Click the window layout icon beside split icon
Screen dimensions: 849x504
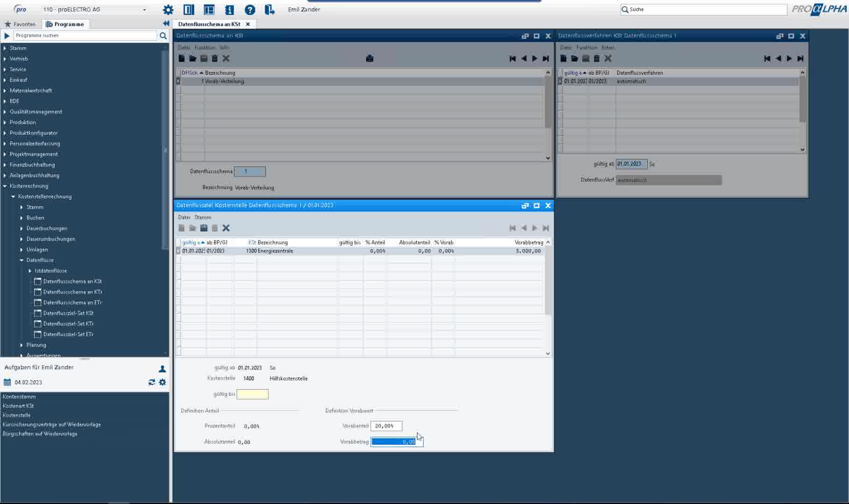[209, 9]
